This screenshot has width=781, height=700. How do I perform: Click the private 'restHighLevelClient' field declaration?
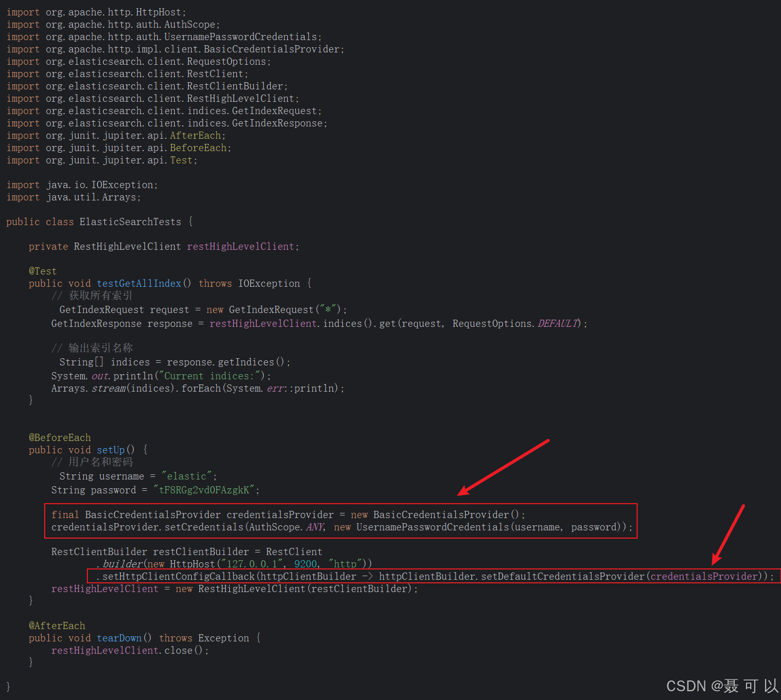(x=164, y=247)
